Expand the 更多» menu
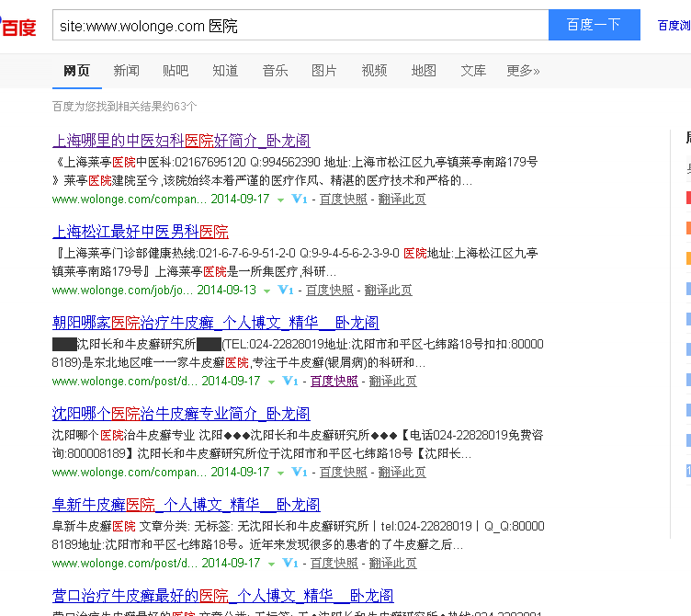This screenshot has height=616, width=691. [x=523, y=71]
